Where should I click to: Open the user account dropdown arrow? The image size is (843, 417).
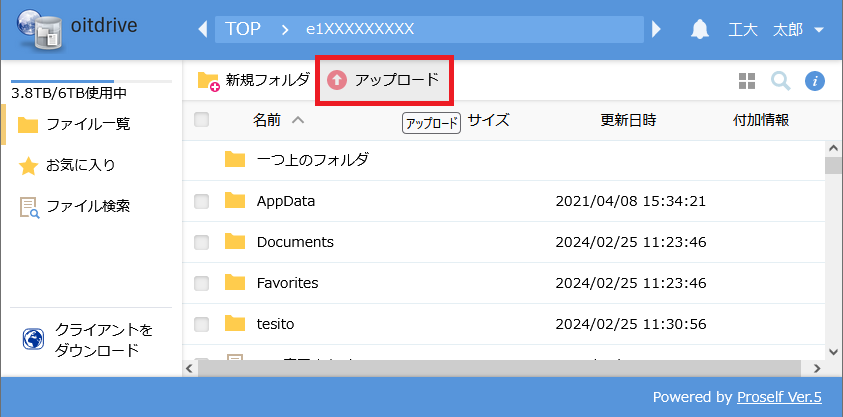tap(819, 29)
